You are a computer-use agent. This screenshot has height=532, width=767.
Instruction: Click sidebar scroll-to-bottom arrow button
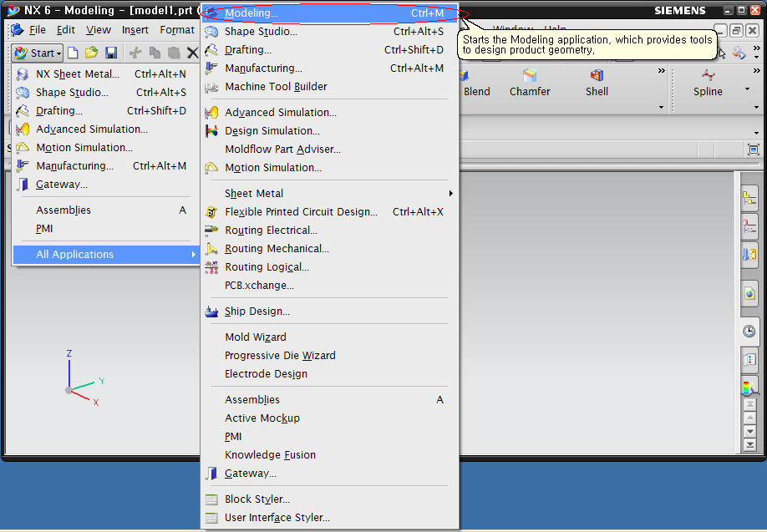point(749,444)
